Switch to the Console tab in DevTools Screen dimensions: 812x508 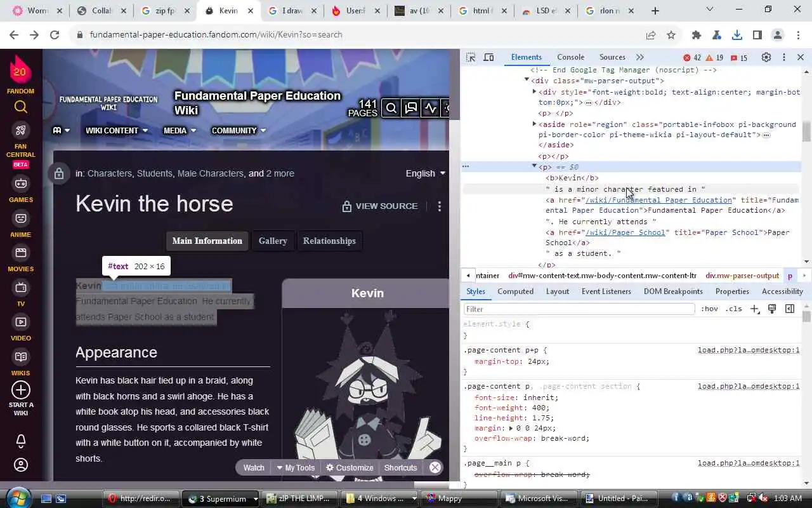(x=571, y=57)
